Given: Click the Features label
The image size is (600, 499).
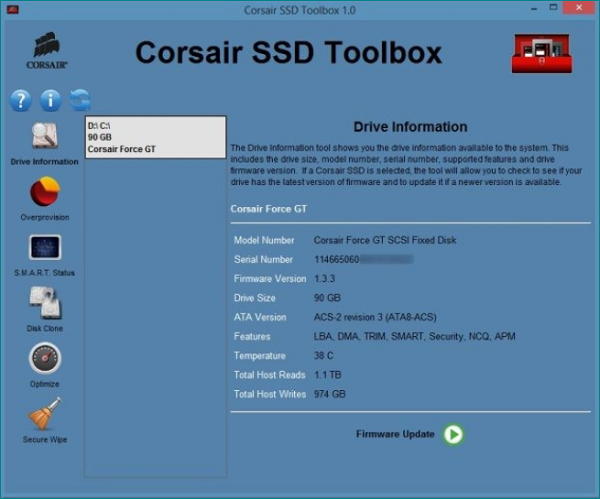Looking at the screenshot, I should tap(252, 336).
